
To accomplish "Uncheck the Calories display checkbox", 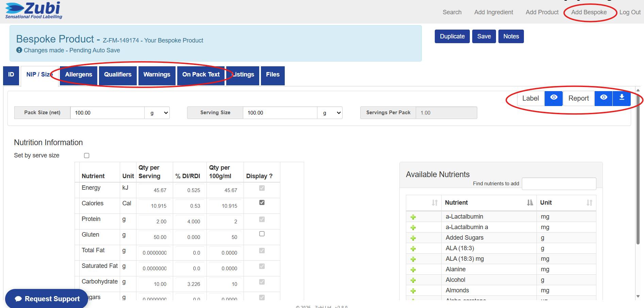I will 262,202.
